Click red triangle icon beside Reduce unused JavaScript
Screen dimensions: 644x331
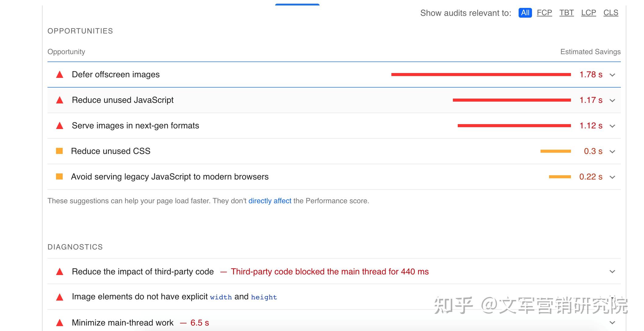[x=60, y=100]
